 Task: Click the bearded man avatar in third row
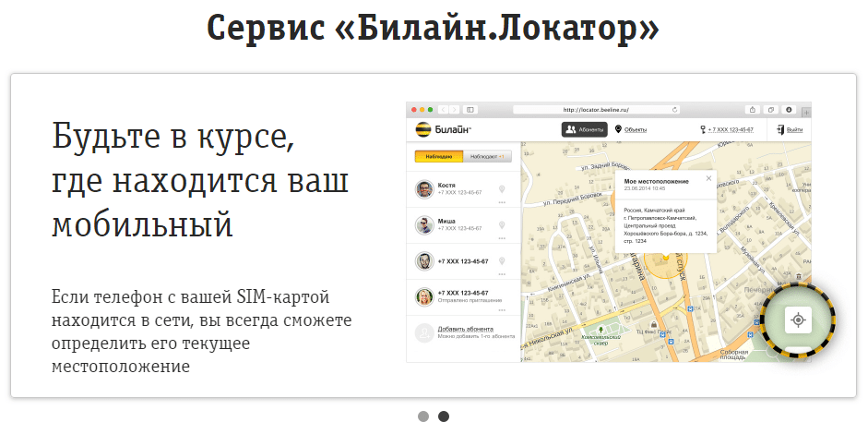[424, 261]
